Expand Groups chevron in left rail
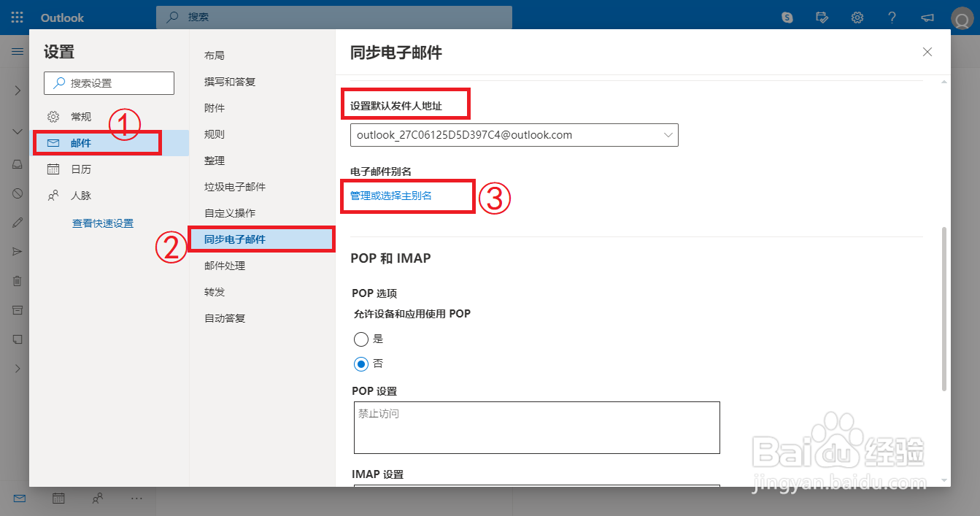The width and height of the screenshot is (980, 516). tap(18, 369)
